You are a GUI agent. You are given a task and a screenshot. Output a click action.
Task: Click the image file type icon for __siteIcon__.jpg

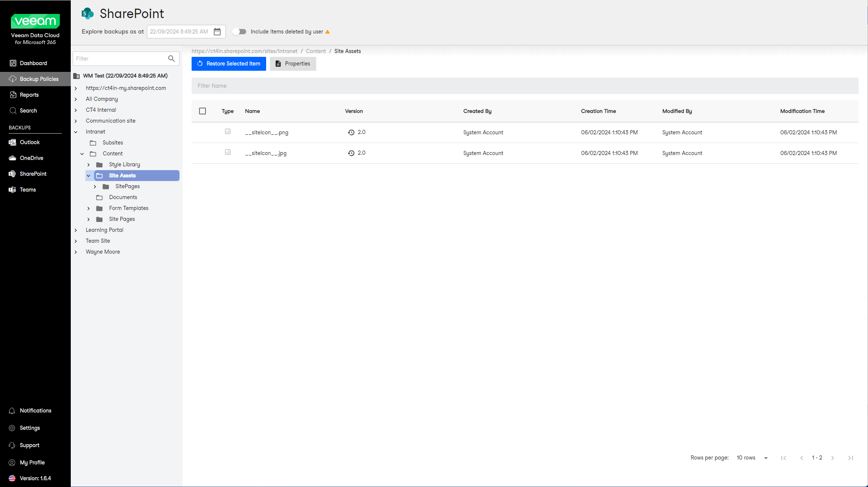click(x=228, y=152)
